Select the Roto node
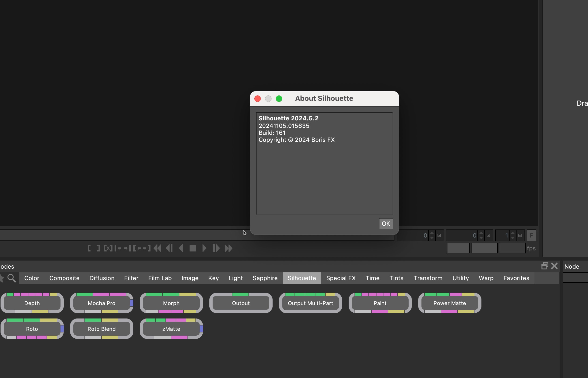Screen dimensions: 588x378 coord(32,329)
